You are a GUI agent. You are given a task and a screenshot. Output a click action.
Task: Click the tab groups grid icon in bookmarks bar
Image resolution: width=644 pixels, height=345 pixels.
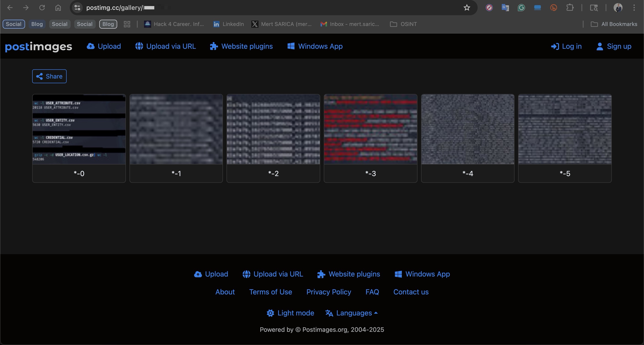(127, 24)
